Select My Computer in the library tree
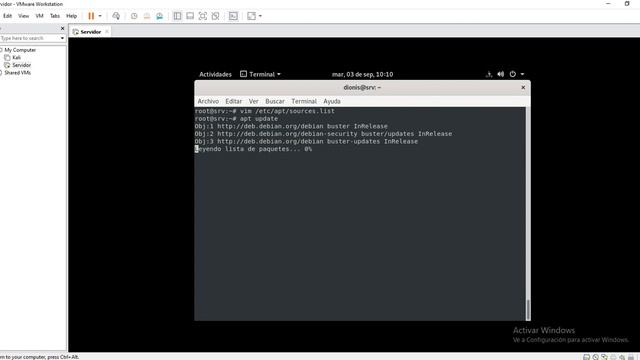Viewport: 640px width, 360px height. [x=20, y=50]
